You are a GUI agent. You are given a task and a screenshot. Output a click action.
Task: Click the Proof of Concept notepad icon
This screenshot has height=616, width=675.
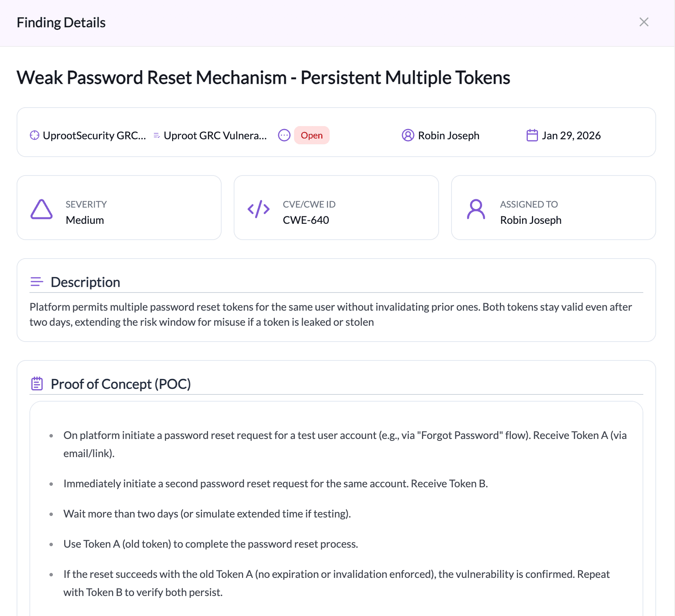(37, 384)
